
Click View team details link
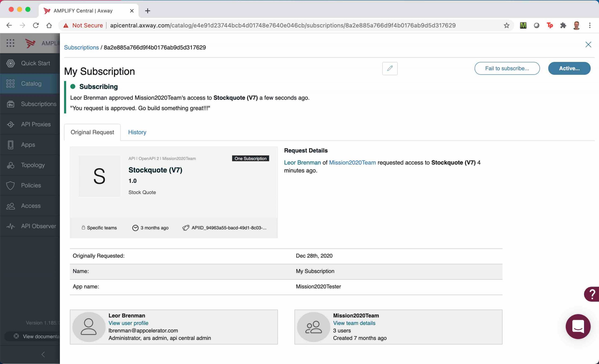354,323
